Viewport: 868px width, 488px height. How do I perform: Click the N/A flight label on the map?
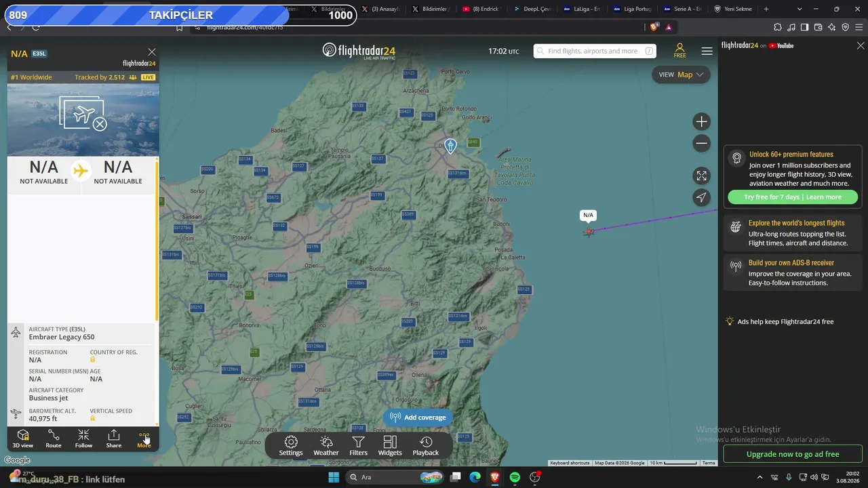tap(588, 216)
